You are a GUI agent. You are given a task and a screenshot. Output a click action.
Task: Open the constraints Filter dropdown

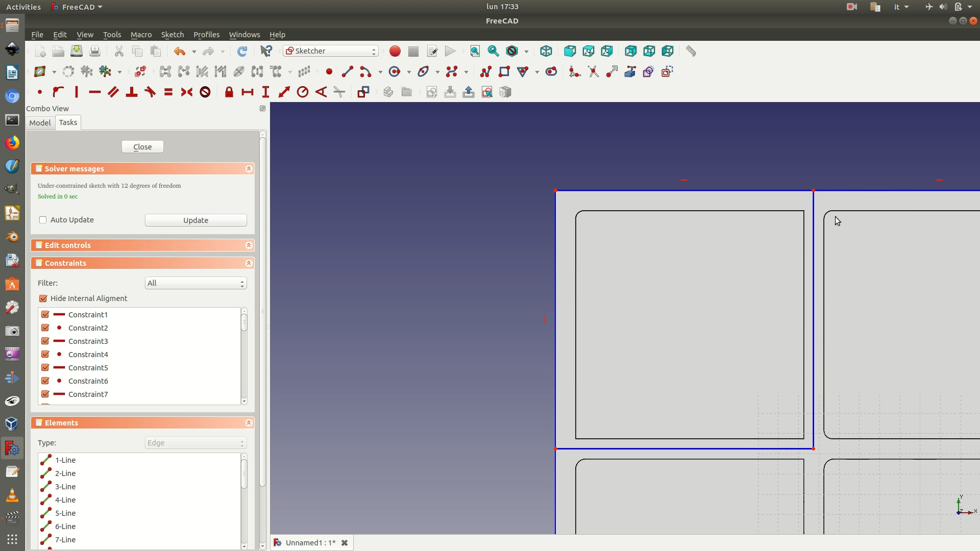click(195, 283)
